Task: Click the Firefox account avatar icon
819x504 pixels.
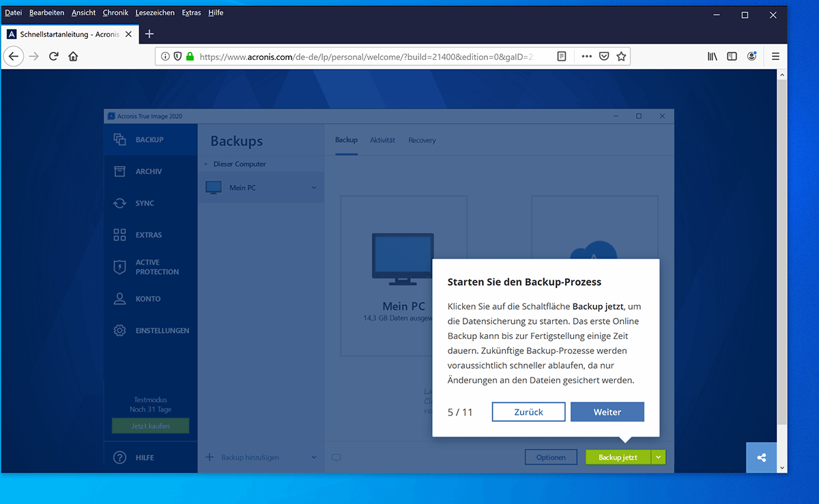Action: (x=751, y=57)
